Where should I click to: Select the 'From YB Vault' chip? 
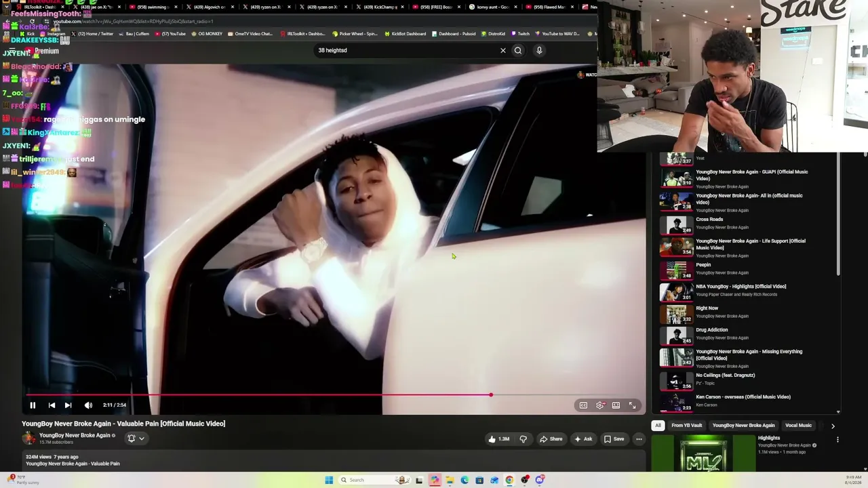[687, 426]
